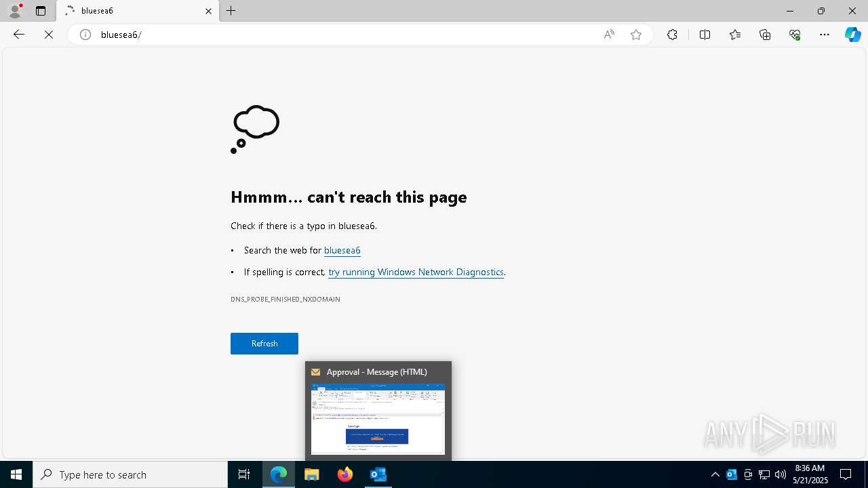The height and width of the screenshot is (488, 868).
Task: Open File Explorer from the taskbar
Action: click(312, 474)
